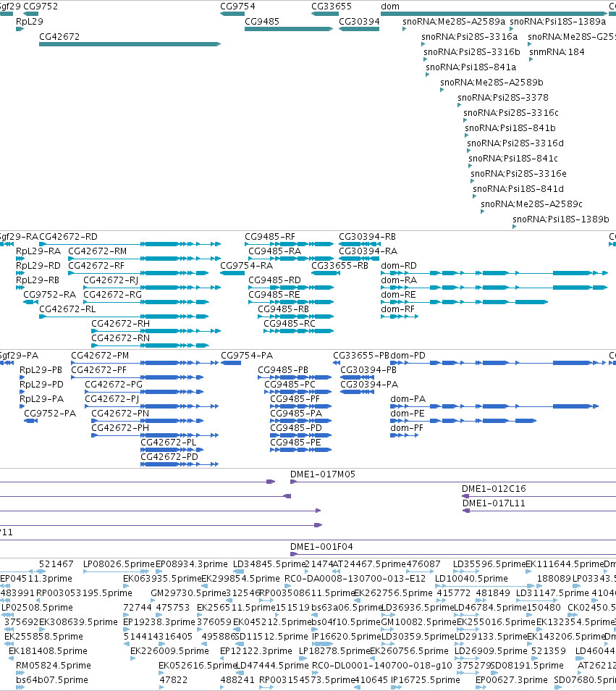Screen dimensions: 616x691
Task: Click clone DME1-012C16
Action: 494,489
